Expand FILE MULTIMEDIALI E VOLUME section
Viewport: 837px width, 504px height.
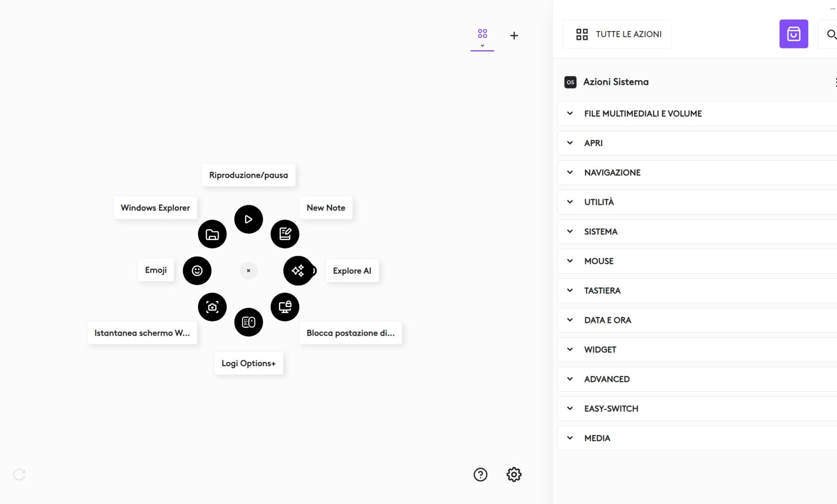[643, 114]
